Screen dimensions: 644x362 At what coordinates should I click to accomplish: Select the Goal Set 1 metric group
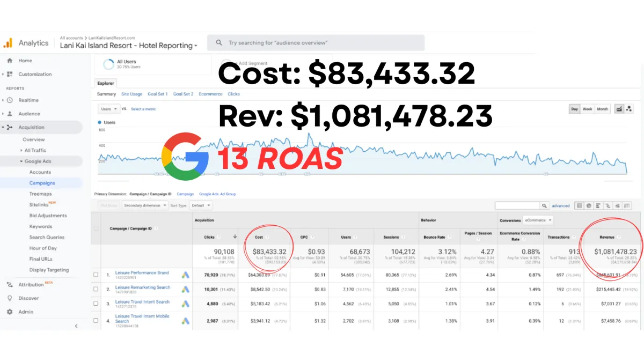click(x=158, y=94)
